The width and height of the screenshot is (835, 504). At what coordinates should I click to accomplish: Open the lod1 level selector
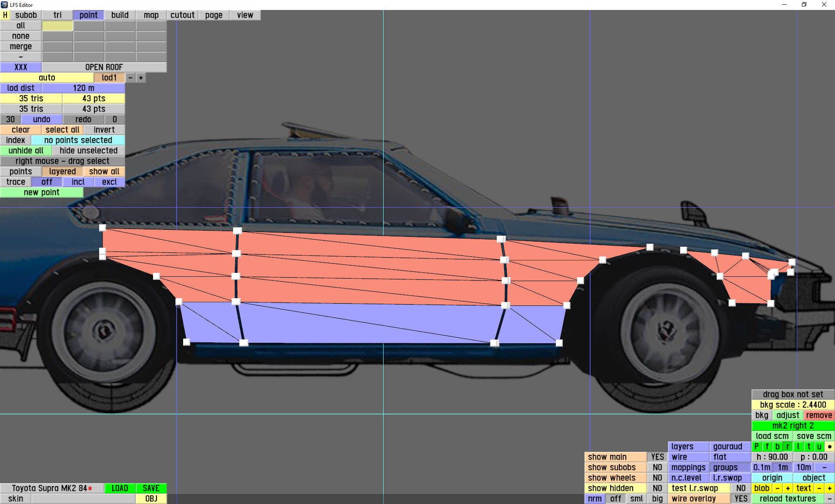(109, 78)
